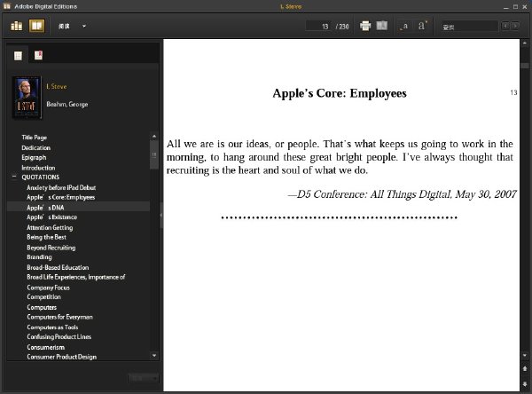Viewport: 532px width, 394px height.
Task: Toggle the page layout view icon
Action: pyautogui.click(x=382, y=26)
